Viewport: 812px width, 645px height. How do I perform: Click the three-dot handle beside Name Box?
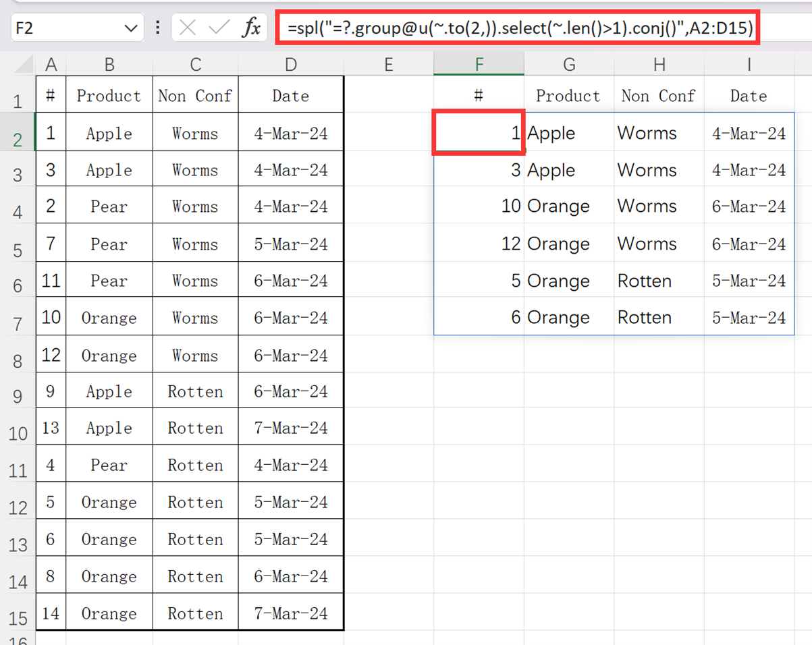tap(158, 28)
